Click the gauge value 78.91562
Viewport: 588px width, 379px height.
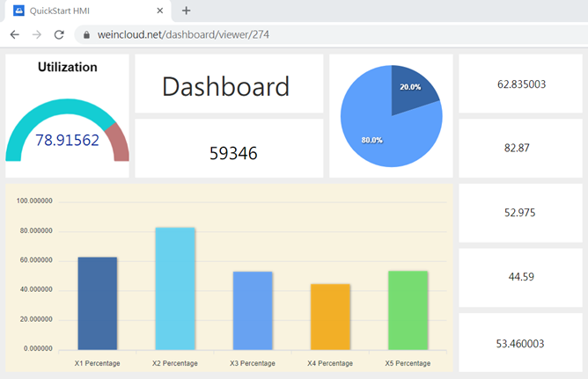(67, 140)
